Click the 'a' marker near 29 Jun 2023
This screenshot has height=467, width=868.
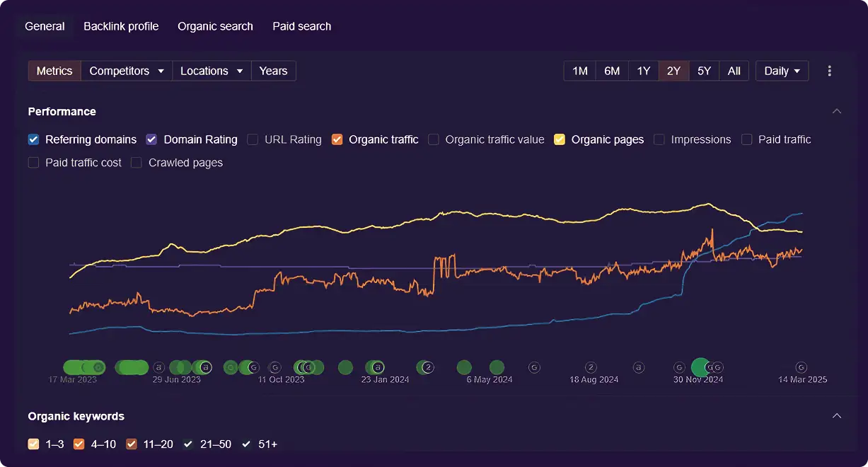coord(158,367)
